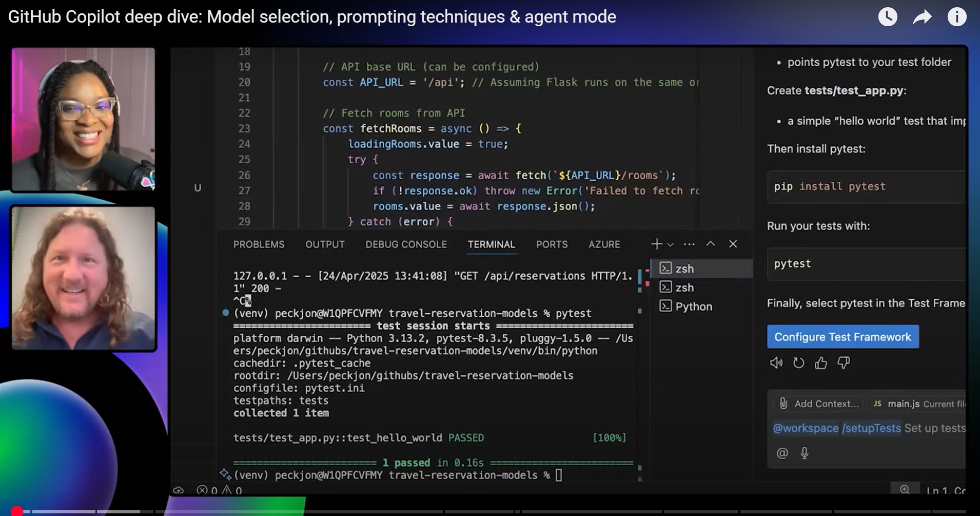980x516 pixels.
Task: Select the Python terminal in list
Action: pos(693,307)
